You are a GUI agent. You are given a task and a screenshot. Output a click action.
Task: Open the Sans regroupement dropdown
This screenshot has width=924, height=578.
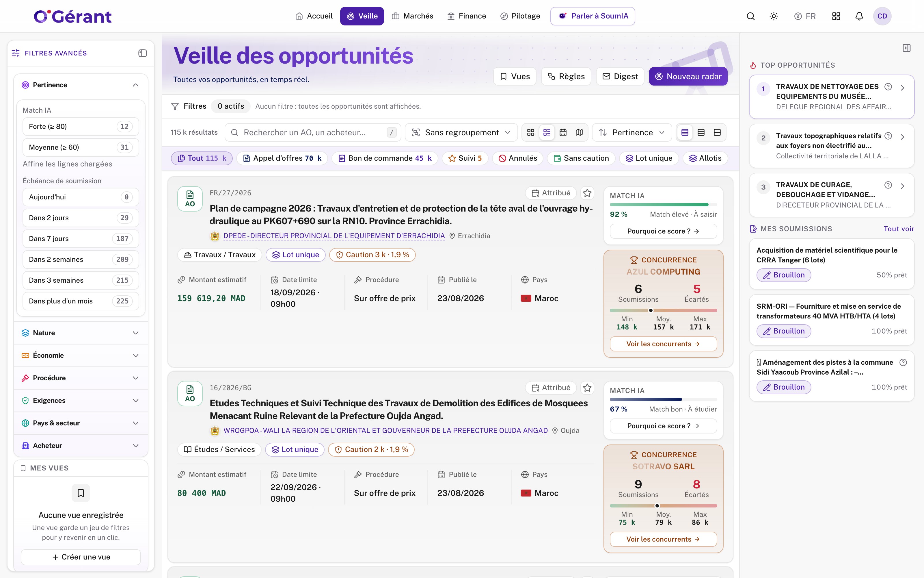click(x=461, y=132)
